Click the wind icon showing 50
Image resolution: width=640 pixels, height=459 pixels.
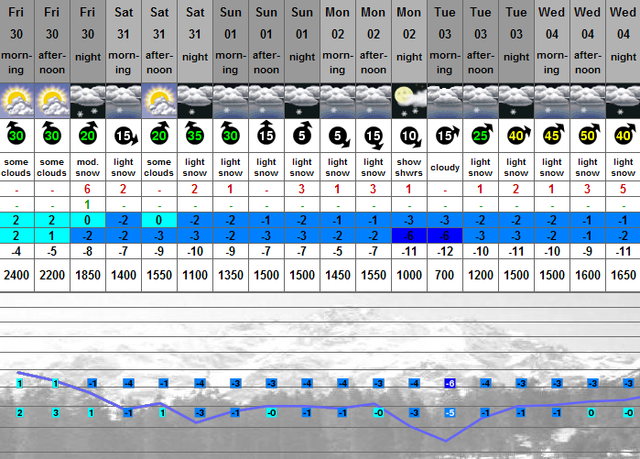click(x=588, y=134)
